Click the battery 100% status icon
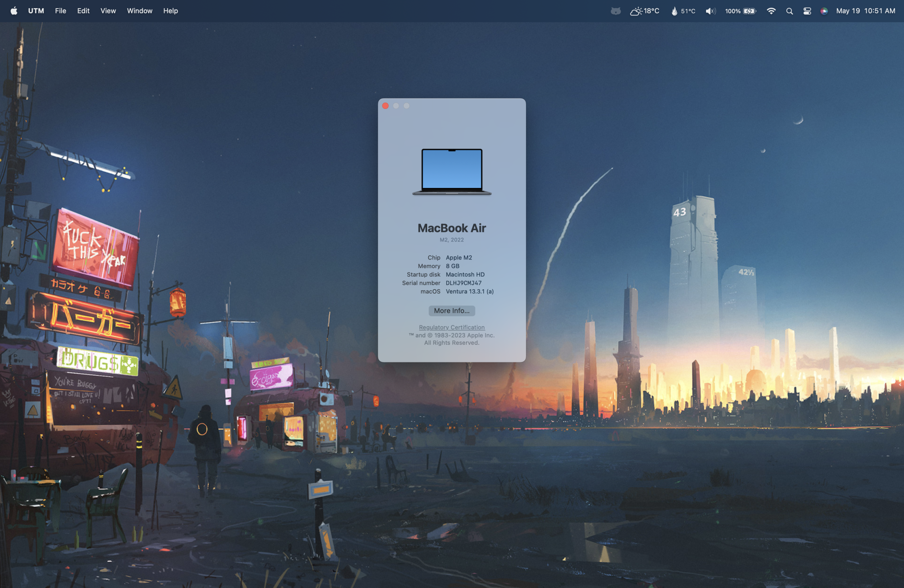 pyautogui.click(x=741, y=11)
